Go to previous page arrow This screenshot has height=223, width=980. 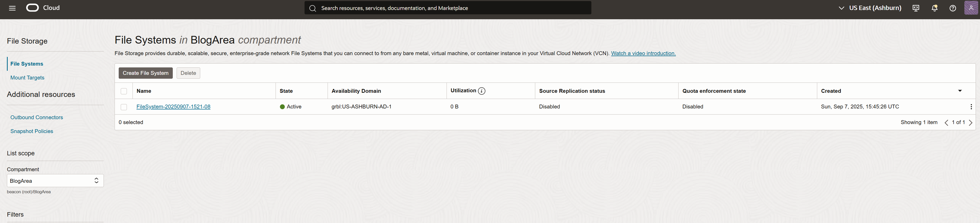coord(946,123)
